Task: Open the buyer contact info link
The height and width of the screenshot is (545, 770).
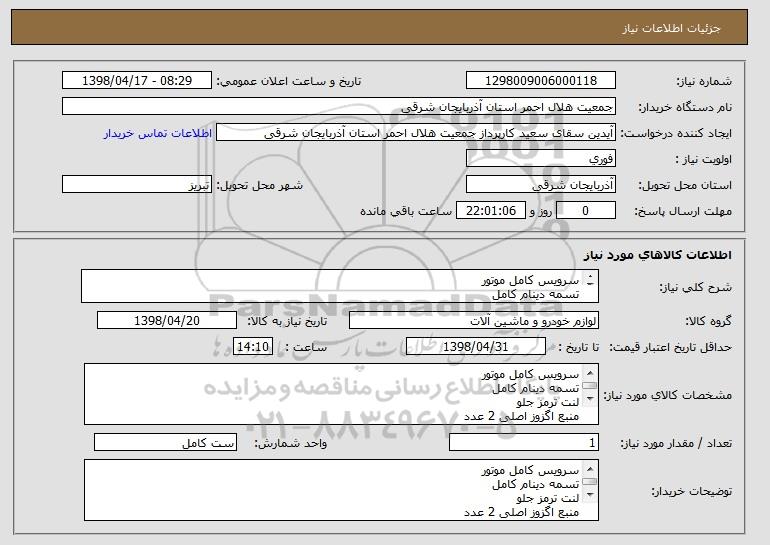Action: pyautogui.click(x=158, y=133)
